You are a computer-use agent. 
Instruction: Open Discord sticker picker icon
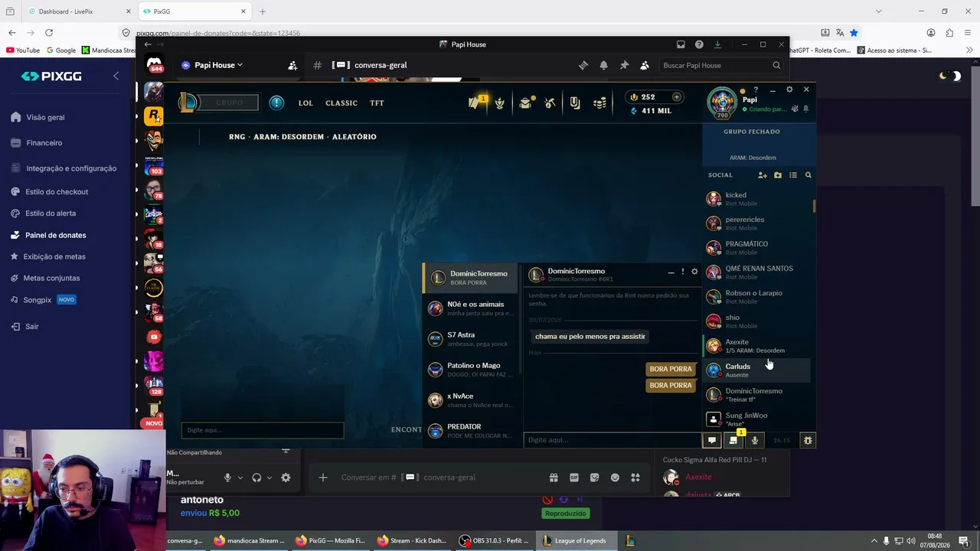tap(594, 478)
